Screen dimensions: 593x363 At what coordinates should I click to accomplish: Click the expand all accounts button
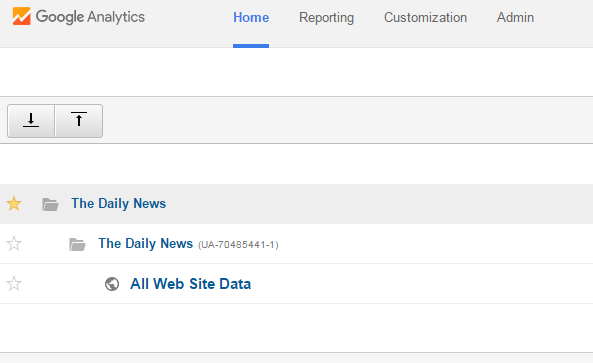click(31, 121)
